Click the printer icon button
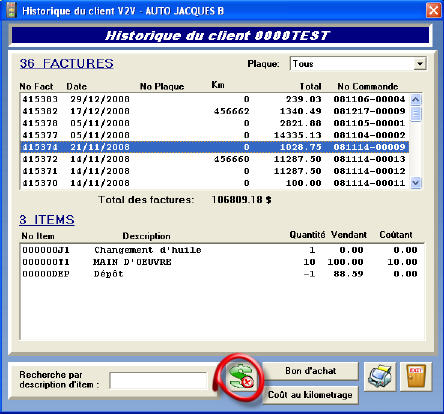Image resolution: width=444 pixels, height=414 pixels. pos(379,377)
